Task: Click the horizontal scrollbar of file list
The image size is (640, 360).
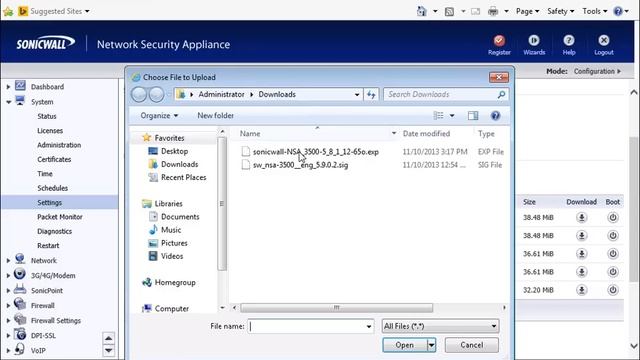Action: pyautogui.click(x=336, y=308)
